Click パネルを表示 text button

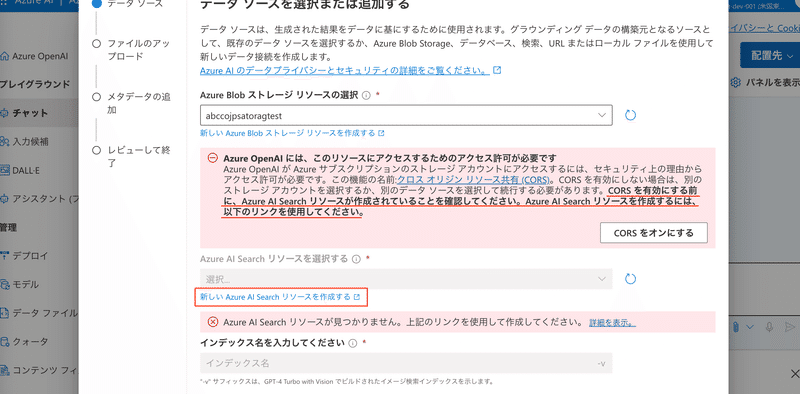(x=772, y=82)
